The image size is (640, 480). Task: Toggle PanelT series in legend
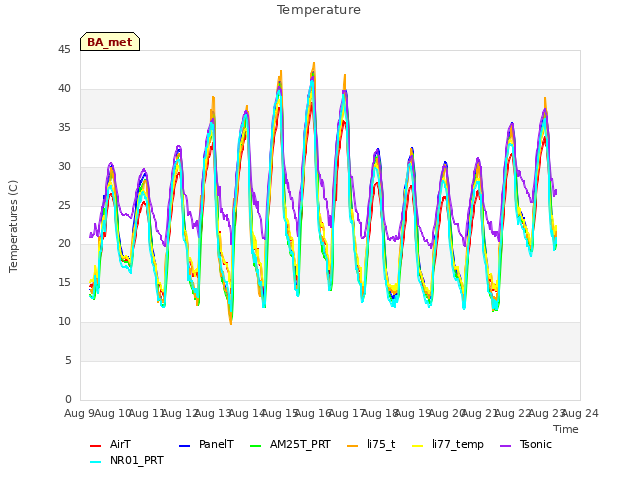(x=207, y=444)
